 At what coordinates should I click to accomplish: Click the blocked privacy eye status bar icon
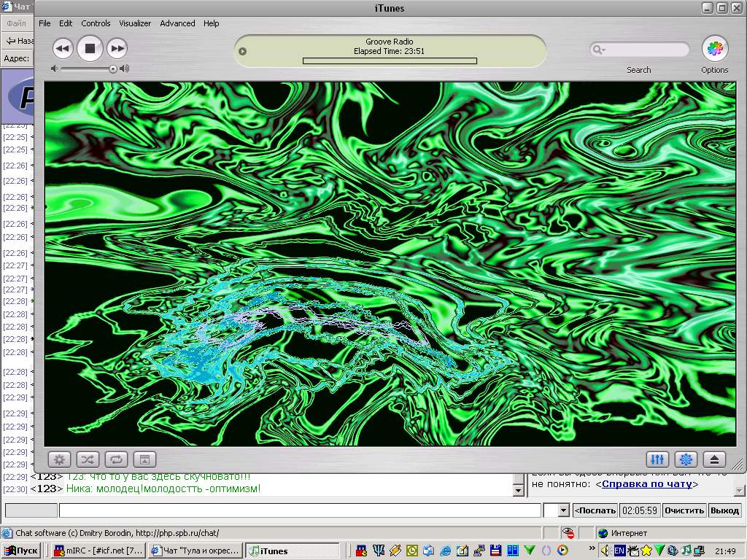pos(568,533)
